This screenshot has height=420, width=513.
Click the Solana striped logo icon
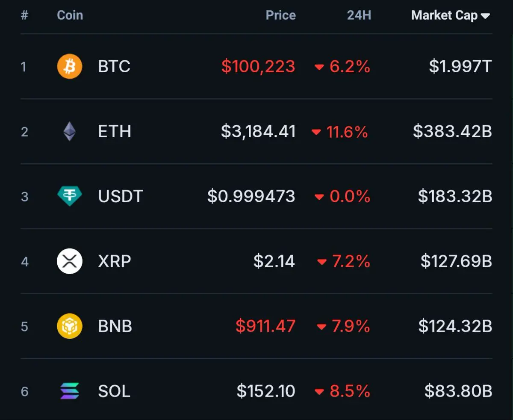point(70,391)
